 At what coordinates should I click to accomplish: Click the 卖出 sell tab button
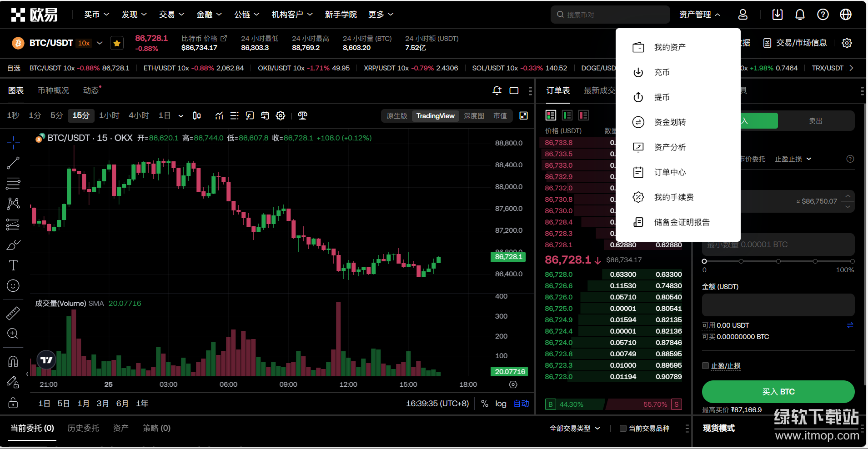(816, 121)
